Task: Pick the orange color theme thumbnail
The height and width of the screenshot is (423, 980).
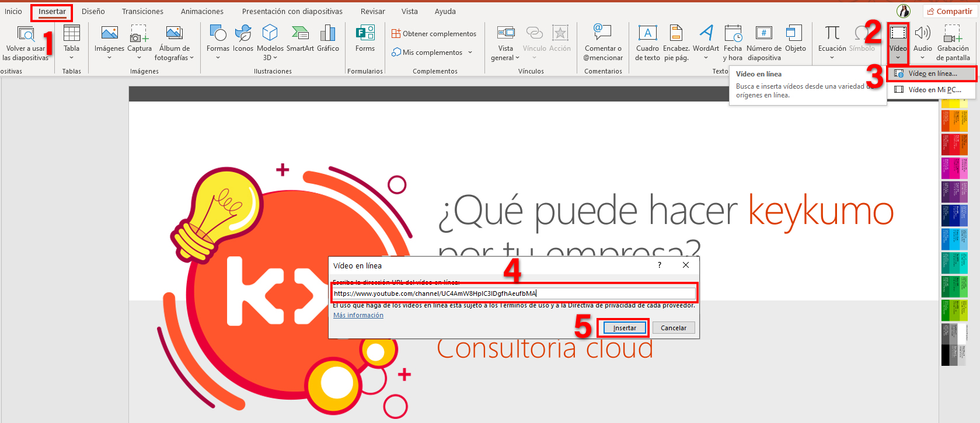Action: [954, 121]
